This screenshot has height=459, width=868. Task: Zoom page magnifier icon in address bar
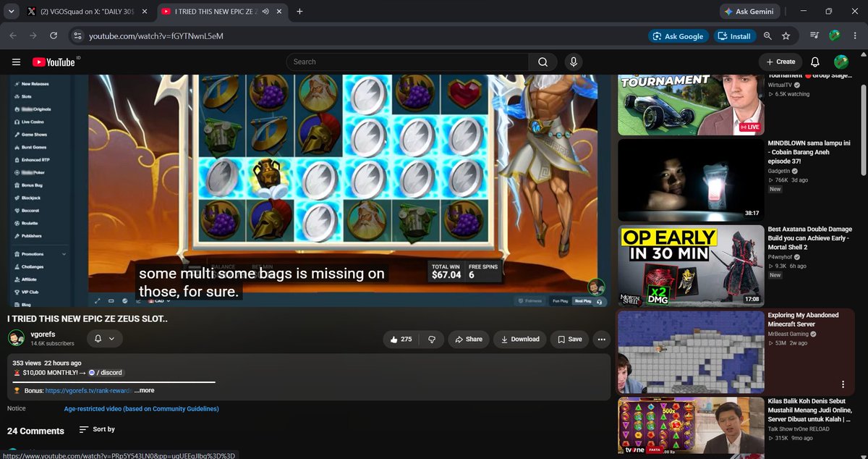[768, 35]
